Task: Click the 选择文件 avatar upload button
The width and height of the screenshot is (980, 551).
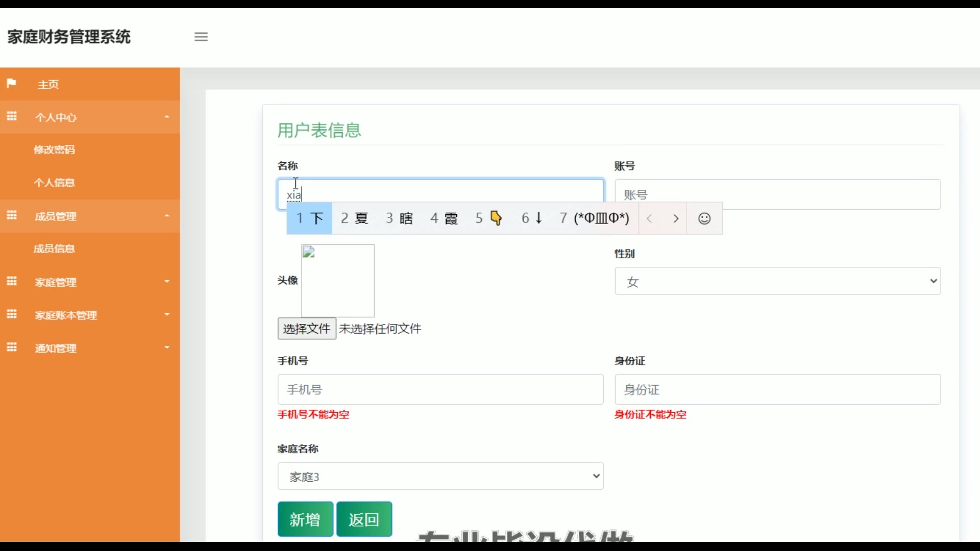Action: [x=306, y=329]
